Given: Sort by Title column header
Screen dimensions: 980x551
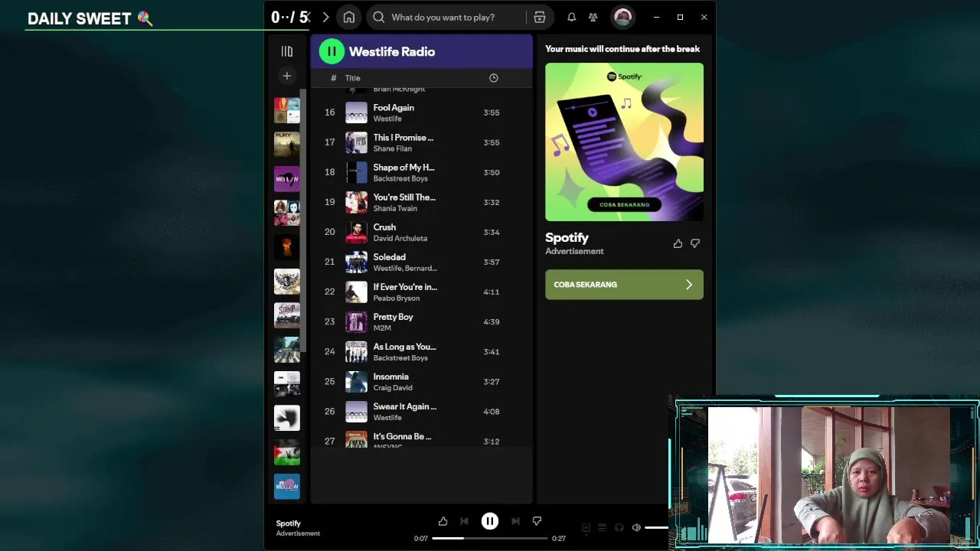Looking at the screenshot, I should pos(352,78).
